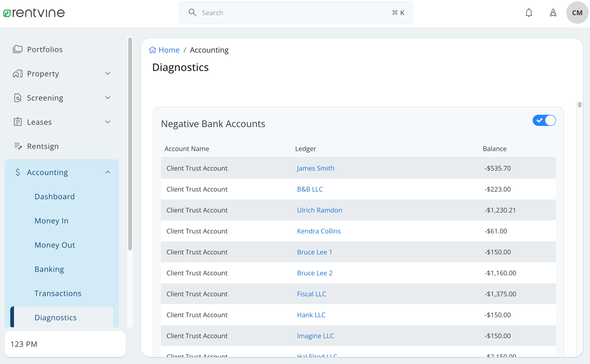Switch to the Banking section
Viewport: 590px width, 364px height.
coord(49,269)
